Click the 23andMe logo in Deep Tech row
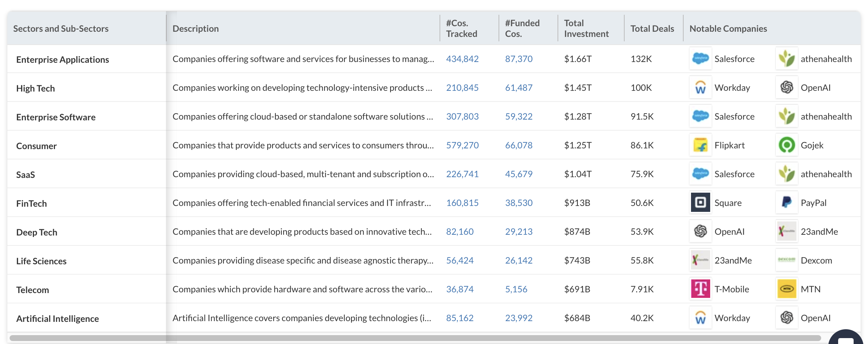Screen dimensions: 868x344 787,231
